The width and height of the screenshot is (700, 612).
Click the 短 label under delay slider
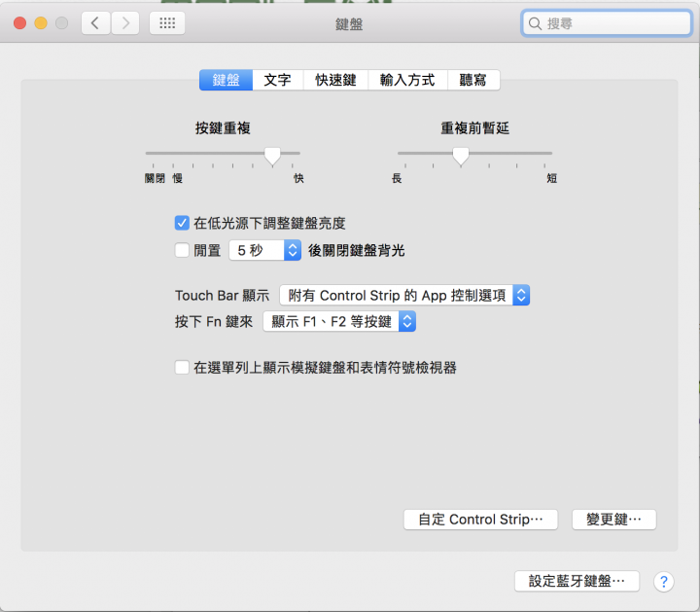tap(552, 179)
